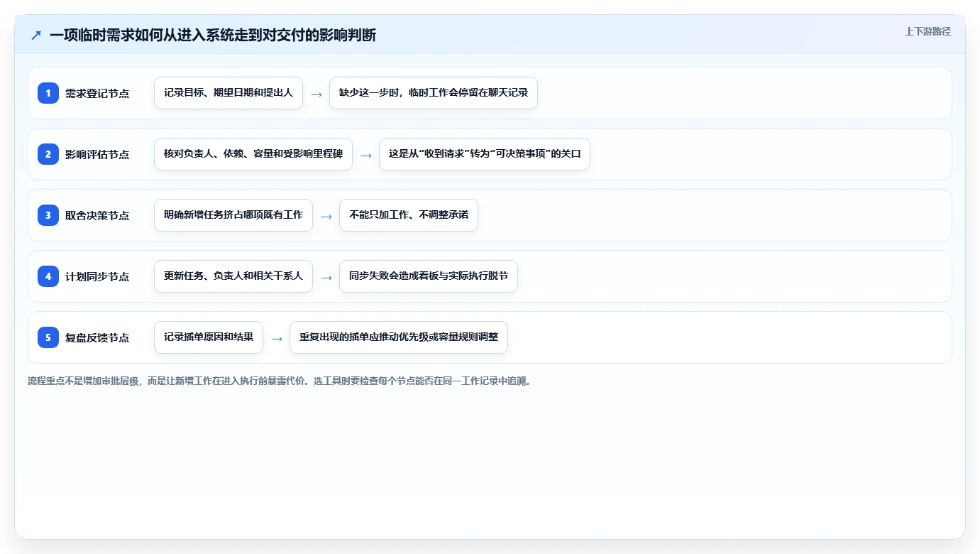Click the 取舍决策节点 label

click(97, 215)
